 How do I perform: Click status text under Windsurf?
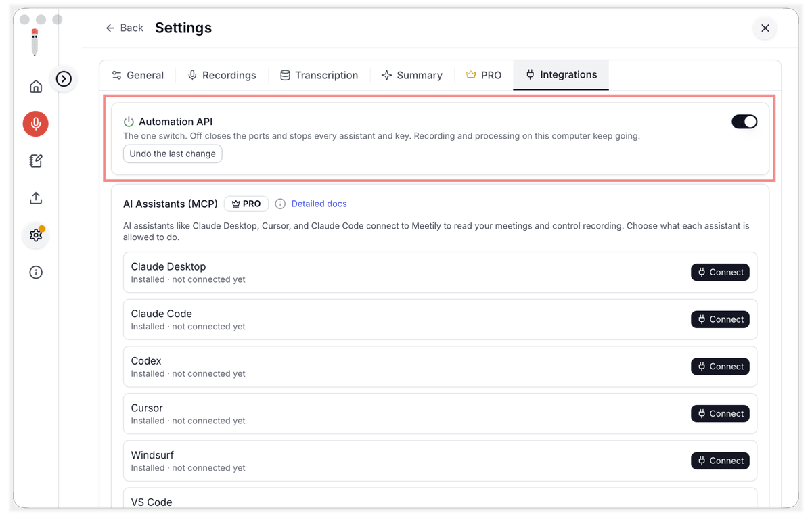[188, 468]
